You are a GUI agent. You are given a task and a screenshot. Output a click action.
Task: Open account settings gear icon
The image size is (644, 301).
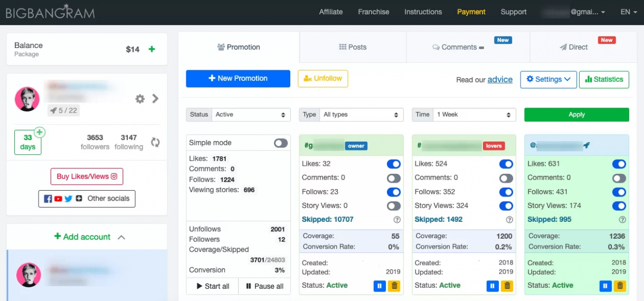click(140, 99)
